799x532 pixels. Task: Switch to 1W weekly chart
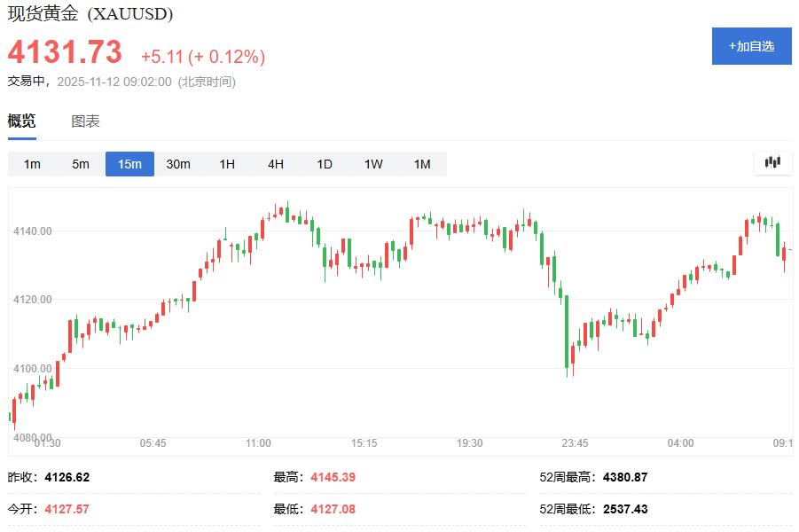click(373, 164)
